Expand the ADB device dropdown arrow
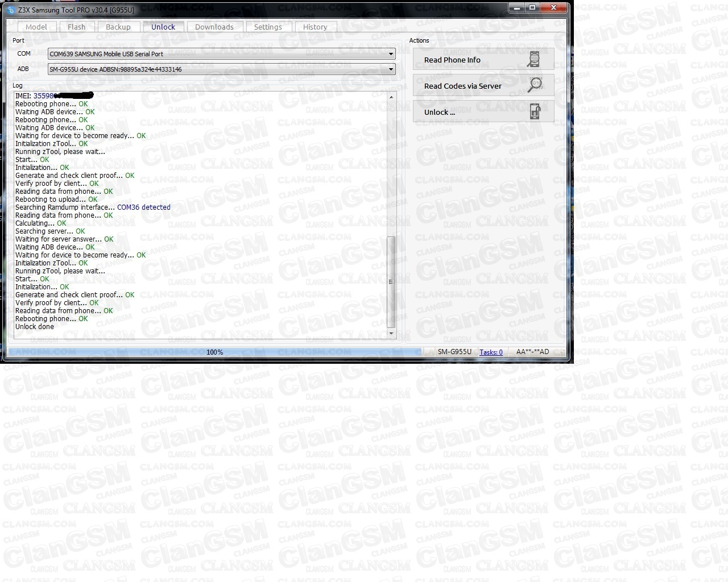 (x=391, y=69)
